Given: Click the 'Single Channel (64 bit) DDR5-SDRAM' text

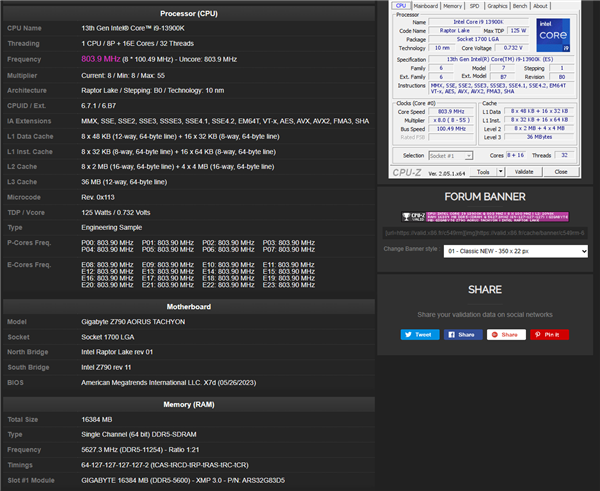Looking at the screenshot, I should pyautogui.click(x=139, y=434).
